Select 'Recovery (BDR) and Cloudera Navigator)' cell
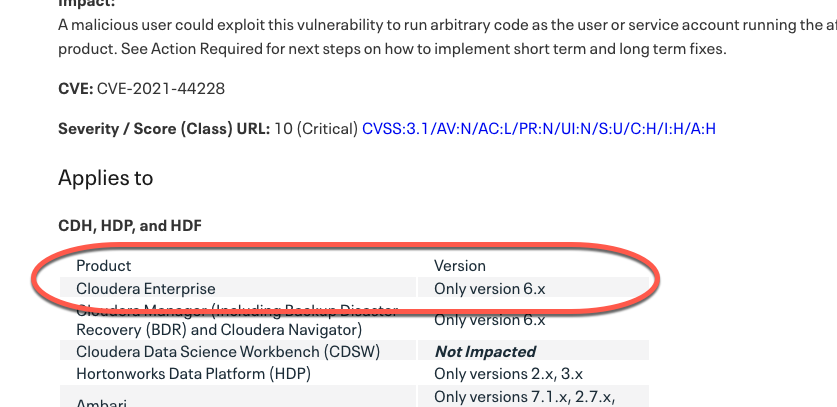 pos(219,330)
